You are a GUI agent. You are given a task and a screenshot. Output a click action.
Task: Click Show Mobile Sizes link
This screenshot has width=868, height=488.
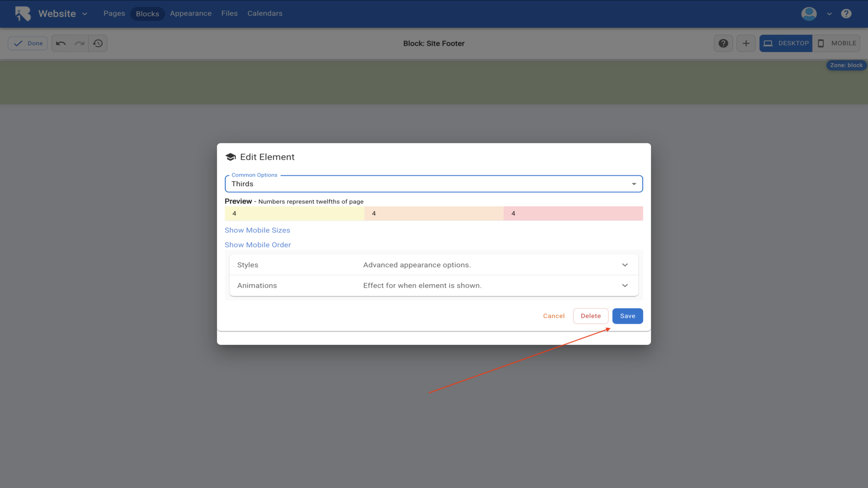click(x=257, y=230)
